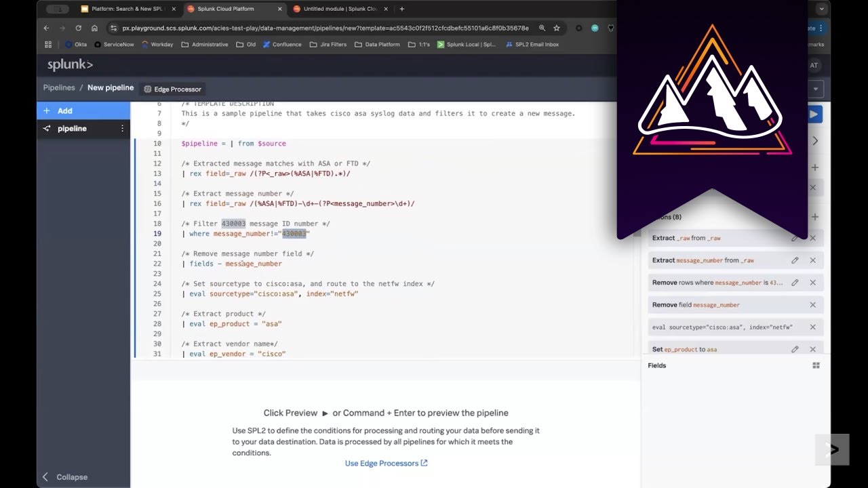Viewport: 868px width, 488px height.
Task: Open the Confluence bookmark
Action: pos(282,45)
